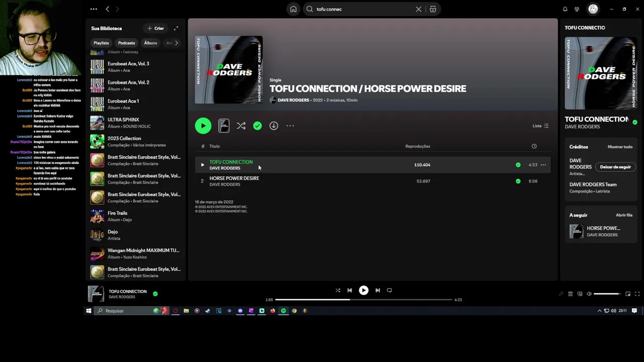Open notifications bell icon
This screenshot has width=644, height=362.
[565, 9]
